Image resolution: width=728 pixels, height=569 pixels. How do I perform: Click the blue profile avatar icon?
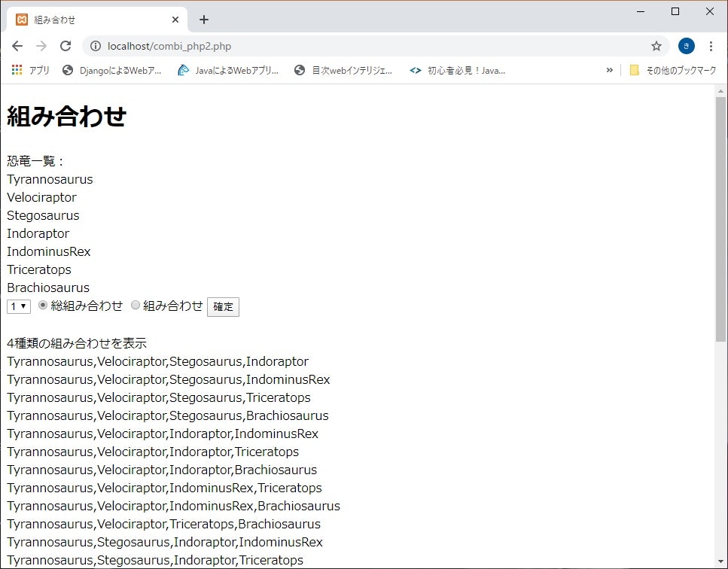click(x=686, y=46)
